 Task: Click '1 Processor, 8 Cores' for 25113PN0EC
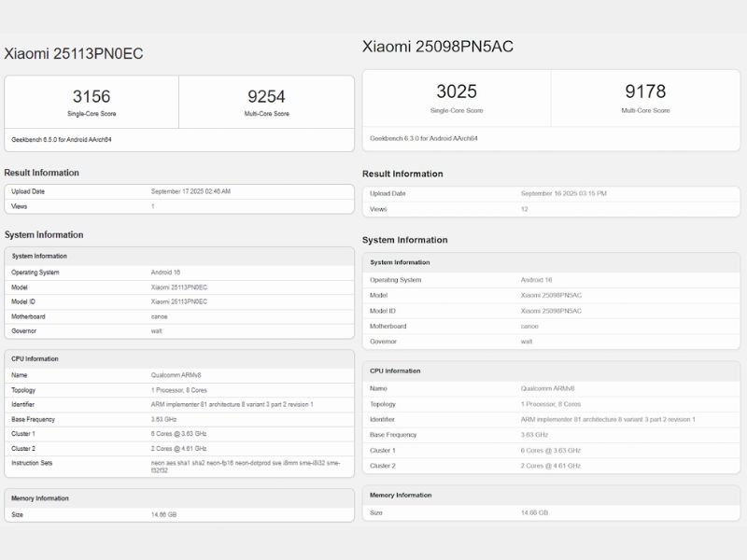point(179,390)
